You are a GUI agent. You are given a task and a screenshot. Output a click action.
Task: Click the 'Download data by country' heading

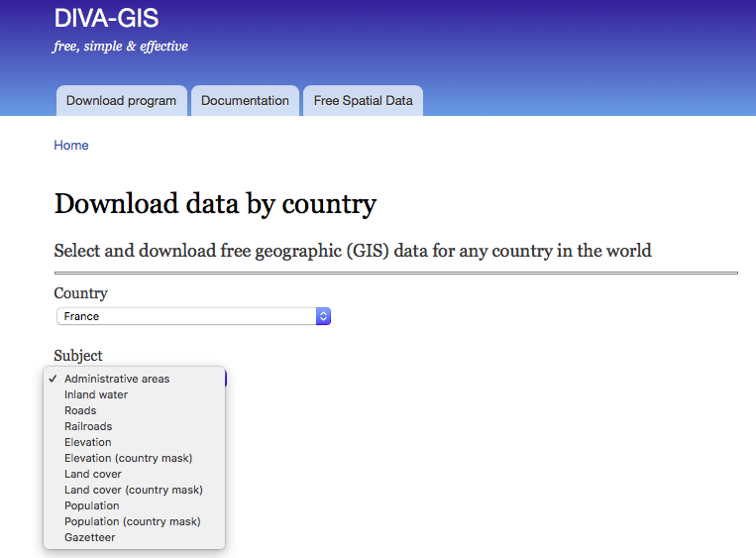point(215,204)
